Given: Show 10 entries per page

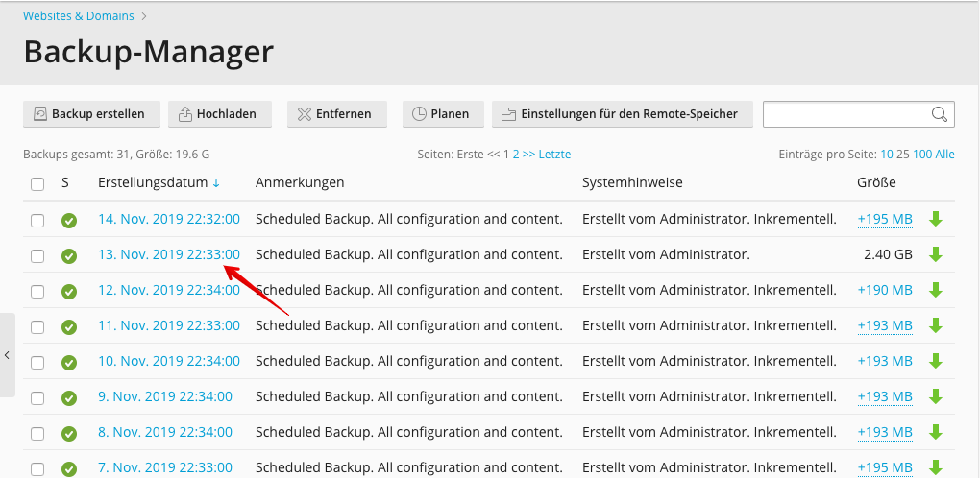Looking at the screenshot, I should 887,155.
